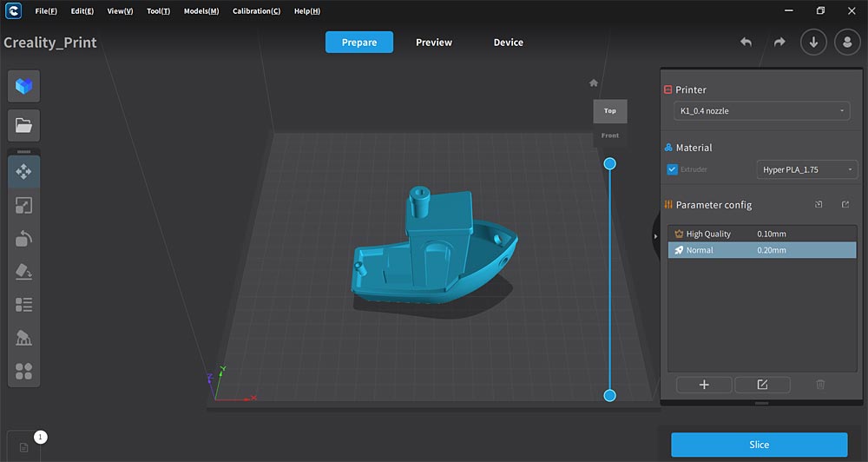Select the Rotate tool
This screenshot has width=868, height=462.
coord(23,239)
